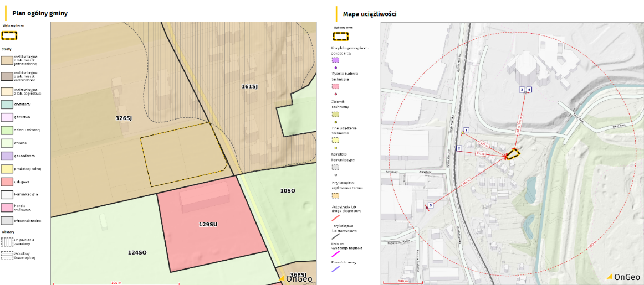644x285 pixels.
Task: Click marker 5 on the burden map
Action: tap(430, 205)
